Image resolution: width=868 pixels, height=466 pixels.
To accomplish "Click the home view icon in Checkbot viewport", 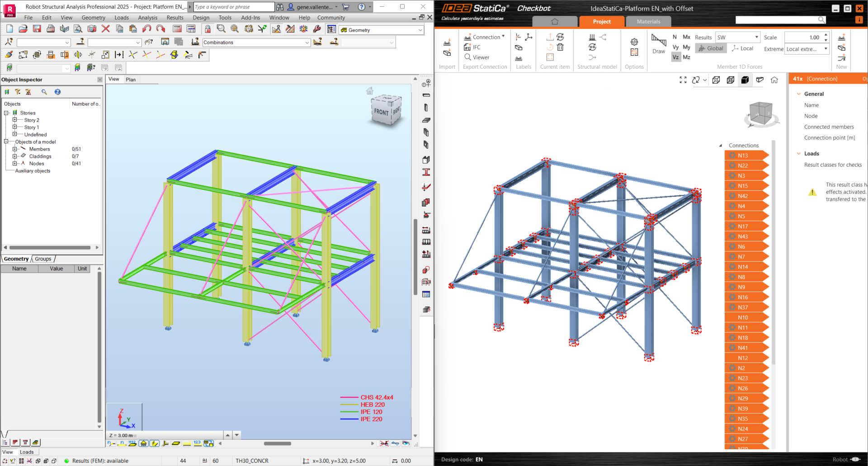I will [774, 80].
